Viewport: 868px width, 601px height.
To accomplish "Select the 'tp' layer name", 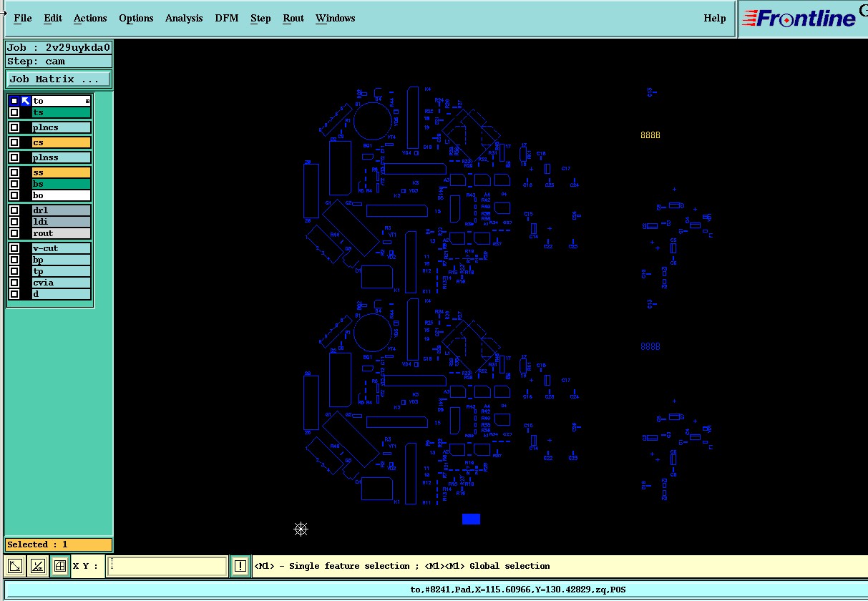I will coord(62,271).
